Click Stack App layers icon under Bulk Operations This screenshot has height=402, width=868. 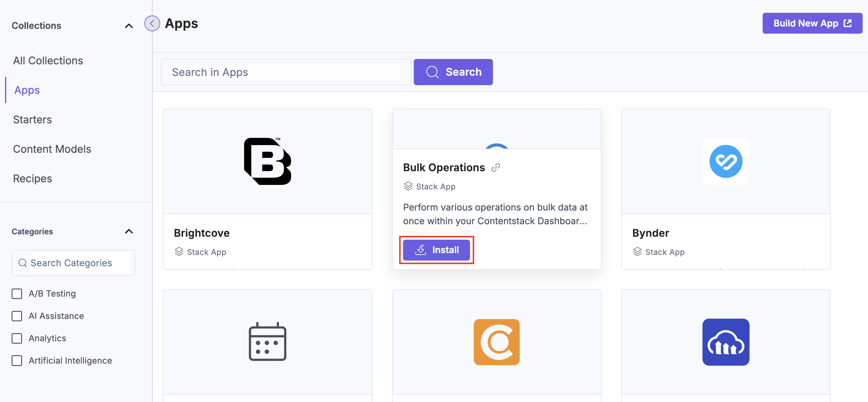click(x=408, y=186)
